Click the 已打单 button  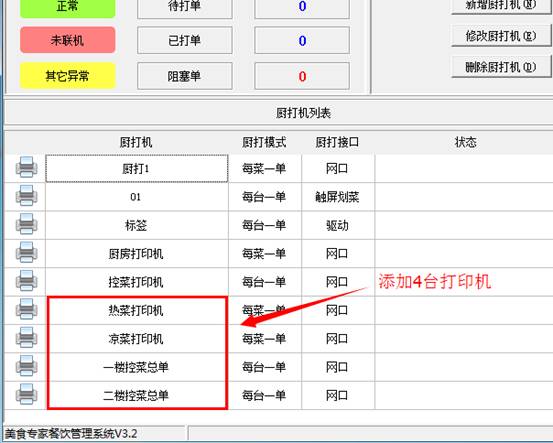pyautogui.click(x=184, y=40)
